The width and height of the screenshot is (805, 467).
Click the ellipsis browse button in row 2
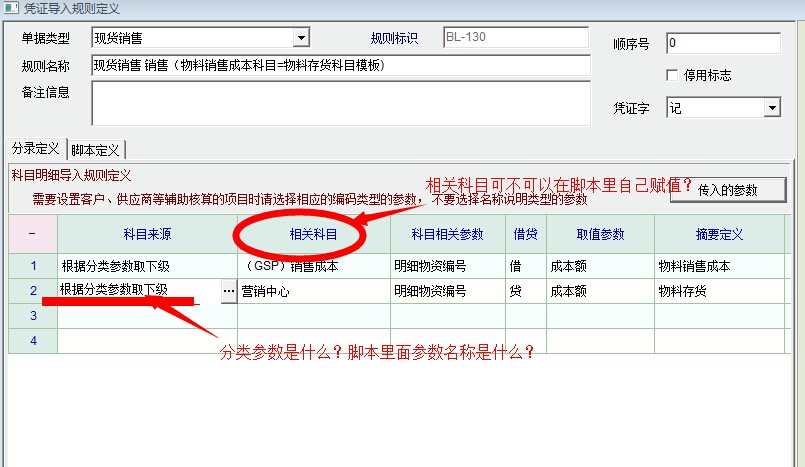pyautogui.click(x=228, y=291)
